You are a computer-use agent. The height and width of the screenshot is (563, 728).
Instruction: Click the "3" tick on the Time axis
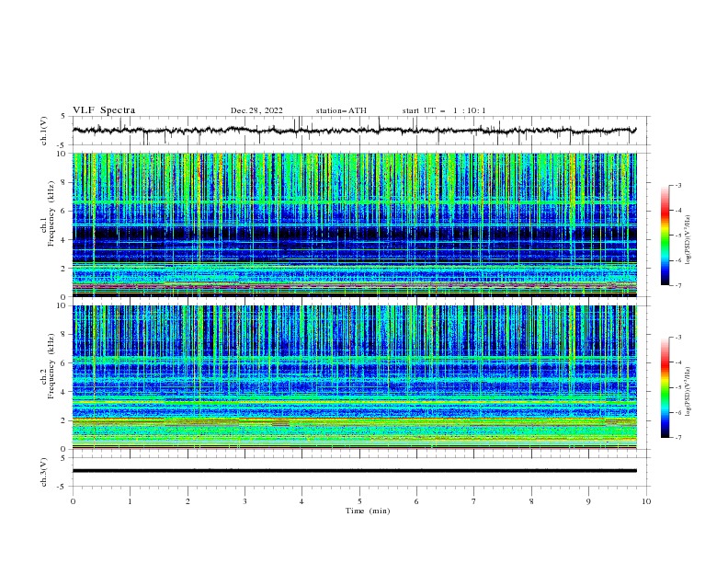[245, 501]
